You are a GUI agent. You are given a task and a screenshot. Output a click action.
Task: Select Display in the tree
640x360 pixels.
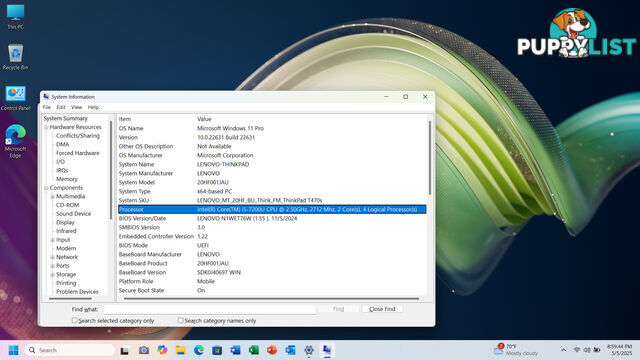[x=65, y=222]
